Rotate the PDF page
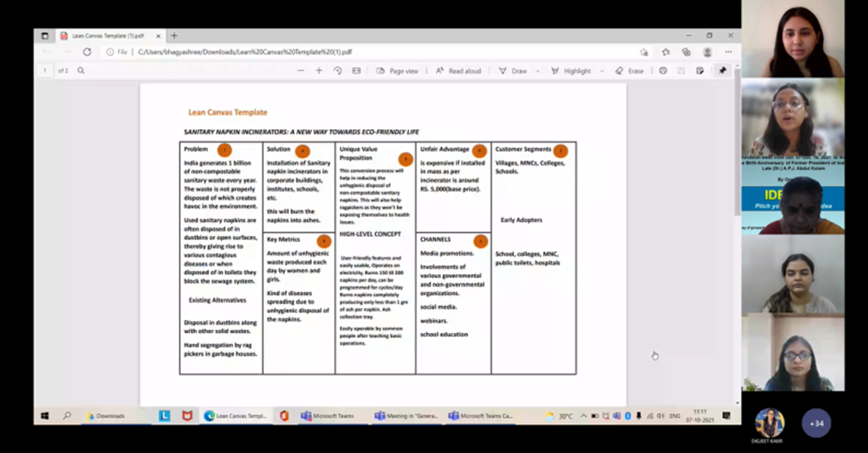This screenshot has height=453, width=868. click(338, 71)
